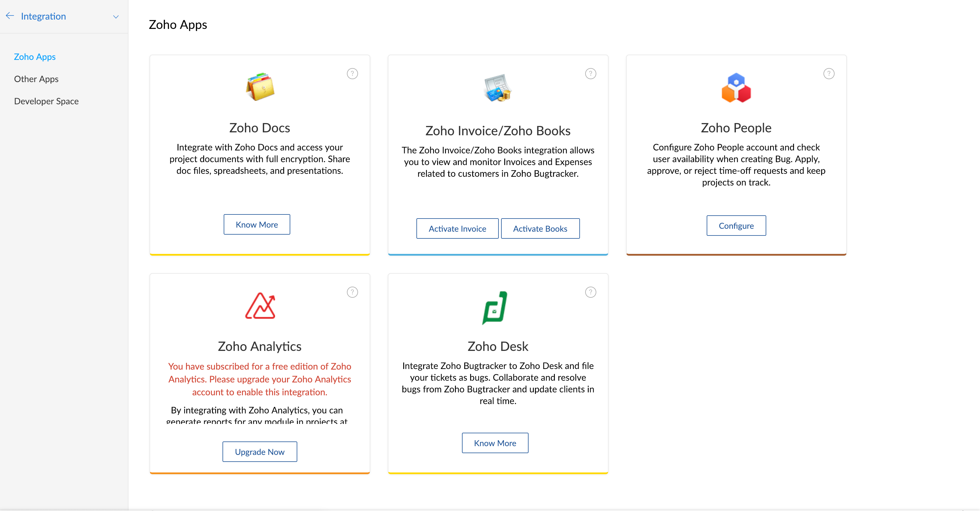This screenshot has height=511, width=980.
Task: Click the green Zoho Desk logo
Action: 495,307
